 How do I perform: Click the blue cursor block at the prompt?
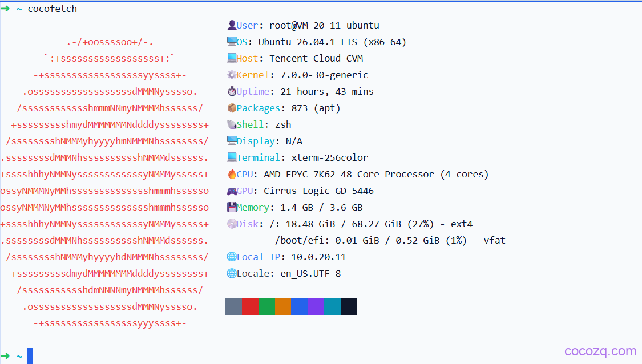30,356
